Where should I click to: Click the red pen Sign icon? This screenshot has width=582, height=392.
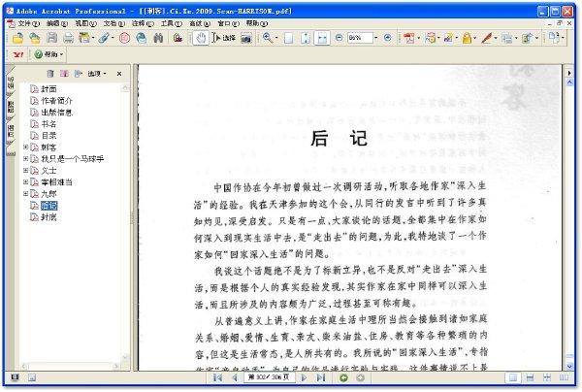click(486, 38)
